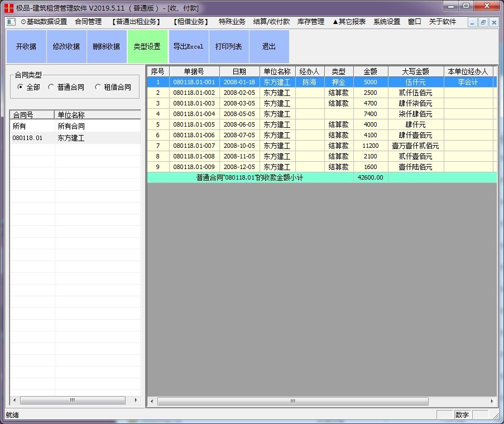504x424 pixels.
Task: Click the small icon left of 基础数据设置
Action: (x=11, y=22)
